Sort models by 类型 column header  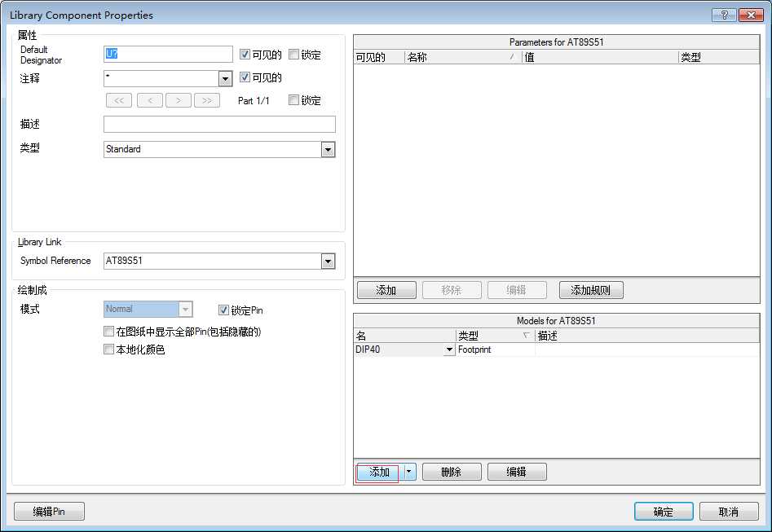496,336
